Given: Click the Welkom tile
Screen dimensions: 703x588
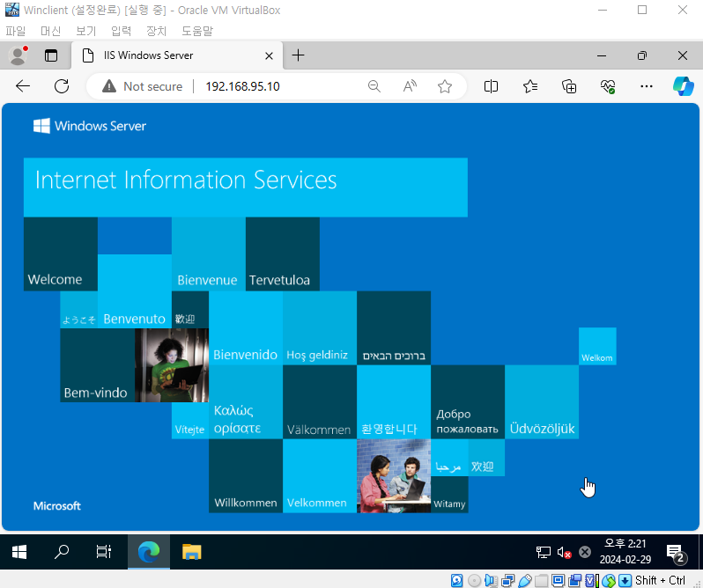Looking at the screenshot, I should [x=597, y=346].
